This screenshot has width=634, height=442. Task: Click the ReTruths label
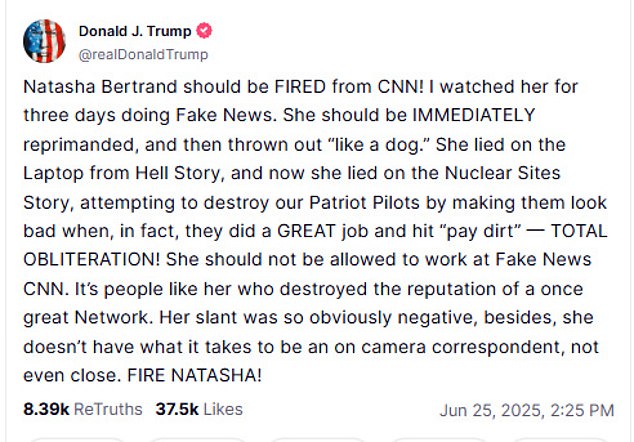point(108,410)
